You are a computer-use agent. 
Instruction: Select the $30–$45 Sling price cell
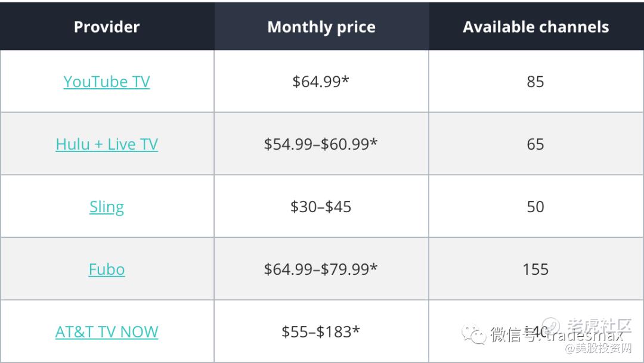pyautogui.click(x=321, y=207)
